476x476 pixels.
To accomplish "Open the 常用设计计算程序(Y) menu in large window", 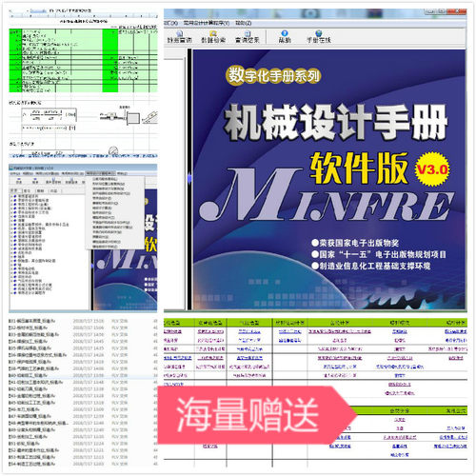I will pos(207,23).
